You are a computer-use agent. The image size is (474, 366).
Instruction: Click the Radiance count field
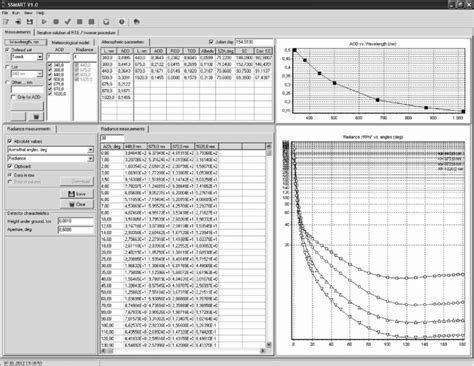(x=85, y=57)
